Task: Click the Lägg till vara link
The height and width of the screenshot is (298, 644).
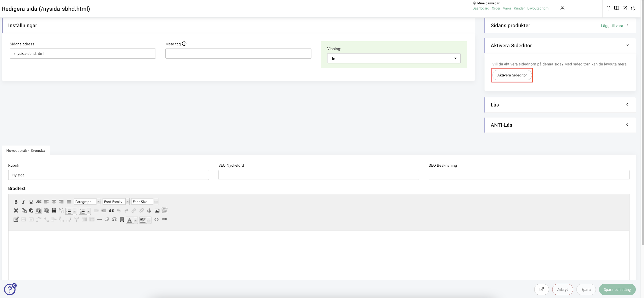Action: coord(612,26)
